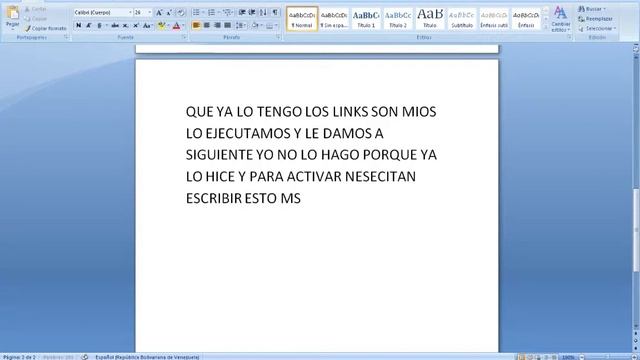Align paragraph text to the right
This screenshot has height=360, width=640.
[x=217, y=26]
